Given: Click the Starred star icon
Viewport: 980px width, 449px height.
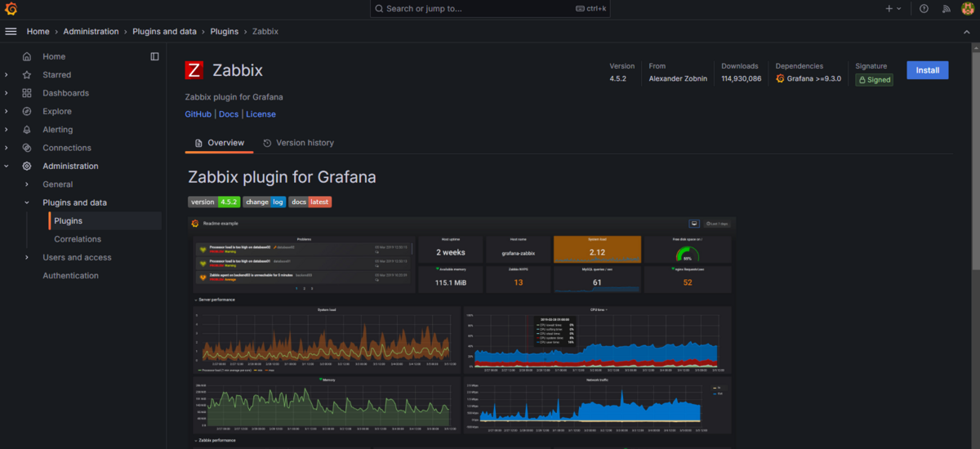Looking at the screenshot, I should pos(27,74).
